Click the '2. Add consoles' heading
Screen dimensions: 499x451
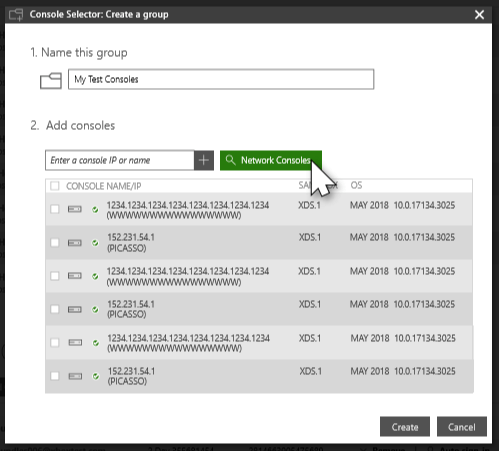(x=73, y=126)
